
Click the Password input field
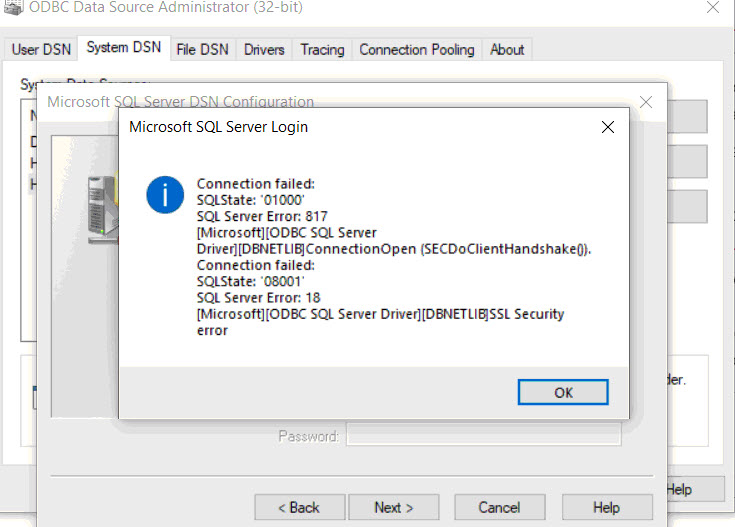tap(484, 435)
